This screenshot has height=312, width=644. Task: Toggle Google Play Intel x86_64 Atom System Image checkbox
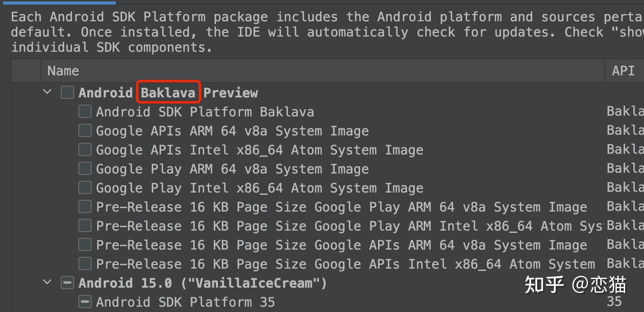(85, 188)
